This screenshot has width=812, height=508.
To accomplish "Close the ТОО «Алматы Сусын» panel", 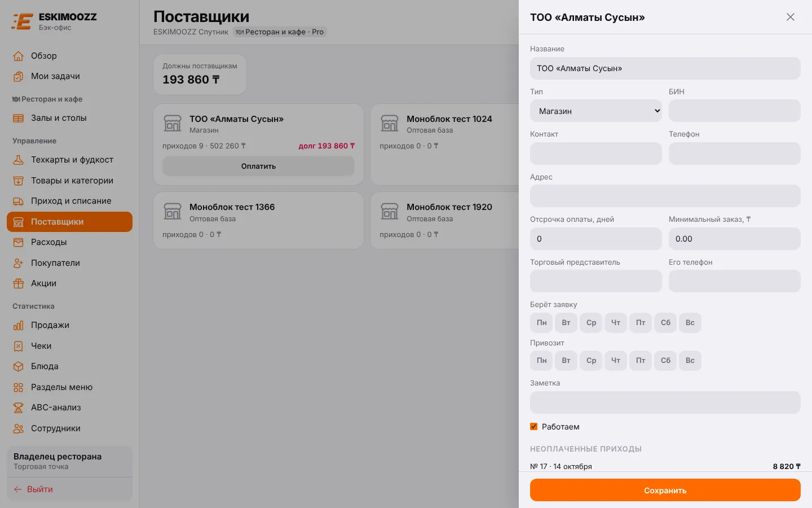I will (x=791, y=17).
